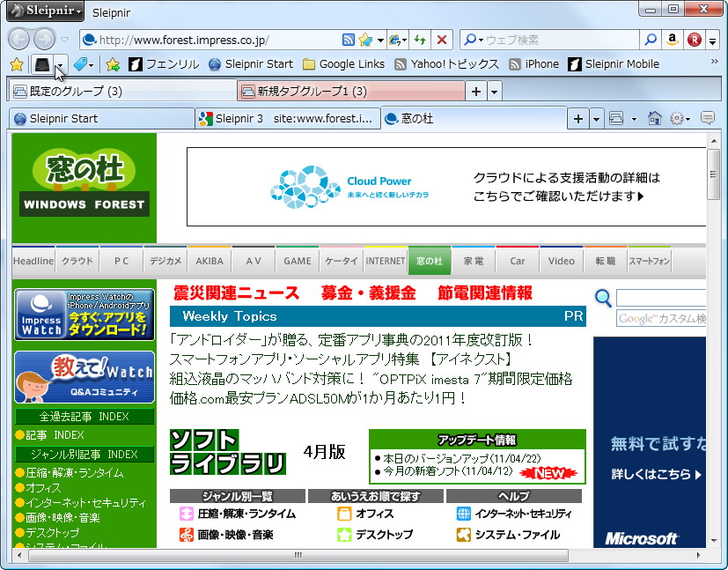Click the RSS feed icon in the address bar
This screenshot has width=728, height=570.
pyautogui.click(x=349, y=40)
